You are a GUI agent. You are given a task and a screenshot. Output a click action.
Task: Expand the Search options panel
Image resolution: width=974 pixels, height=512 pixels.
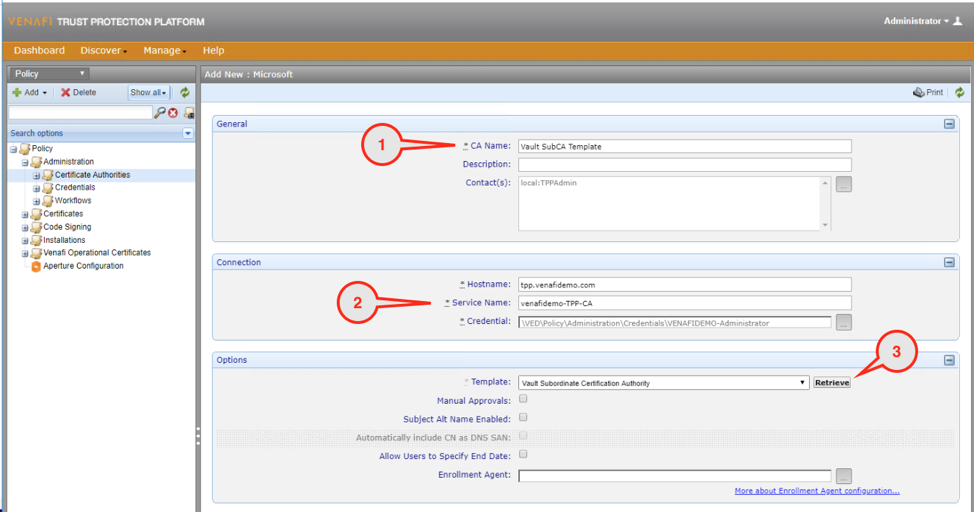tap(188, 133)
